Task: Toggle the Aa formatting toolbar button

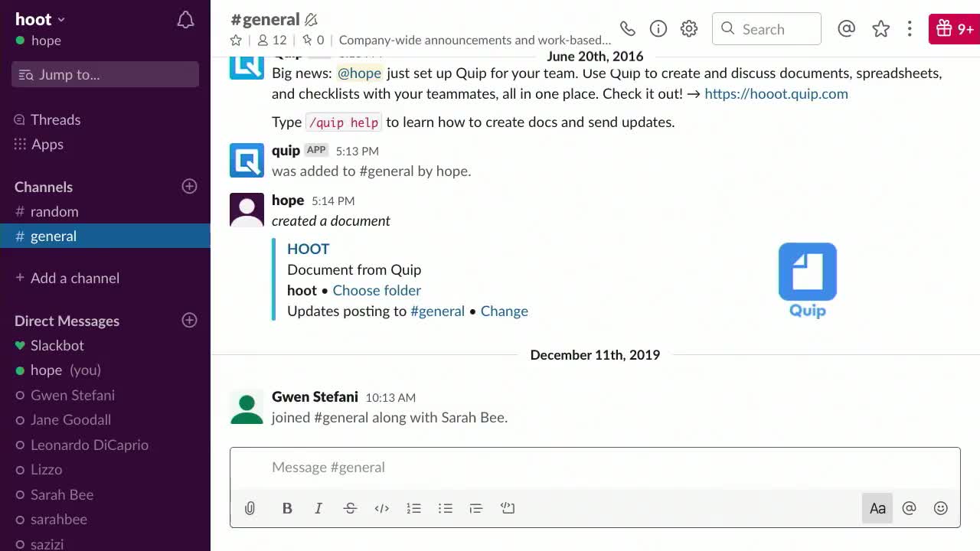Action: pos(877,508)
